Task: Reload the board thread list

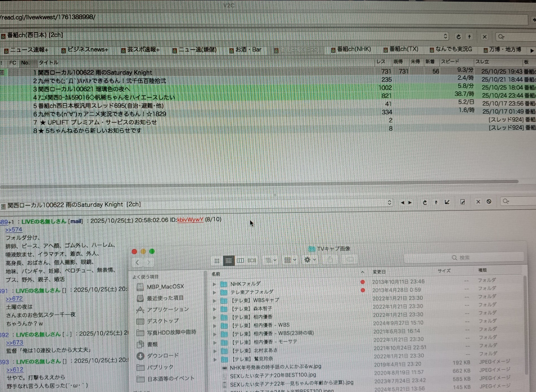Action: [458, 37]
